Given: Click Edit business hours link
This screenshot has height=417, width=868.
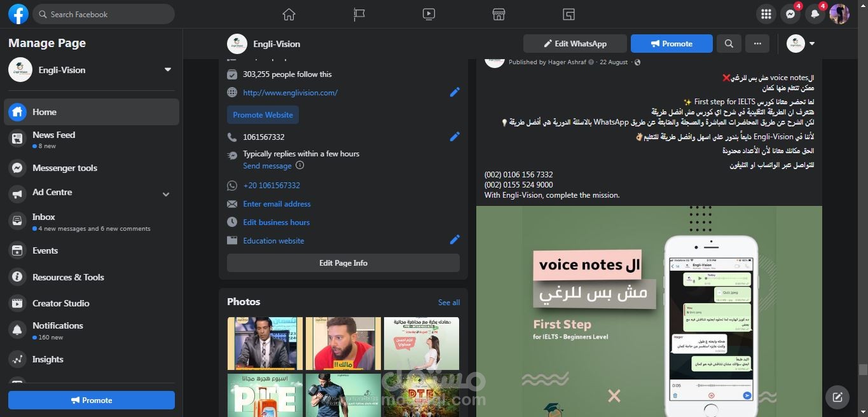Looking at the screenshot, I should tap(276, 222).
